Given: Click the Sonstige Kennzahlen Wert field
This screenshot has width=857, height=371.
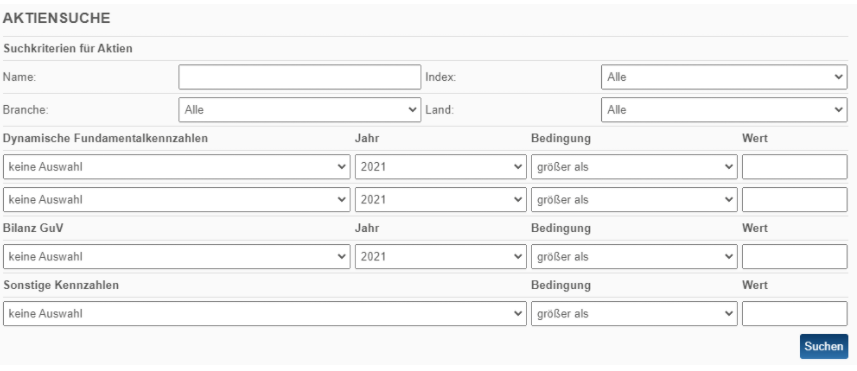Looking at the screenshot, I should pyautogui.click(x=795, y=314).
